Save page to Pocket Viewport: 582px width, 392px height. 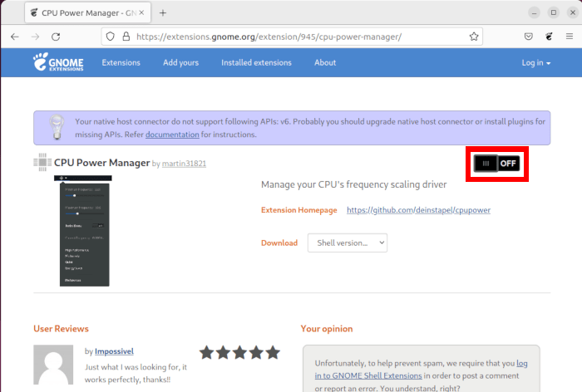coord(529,37)
